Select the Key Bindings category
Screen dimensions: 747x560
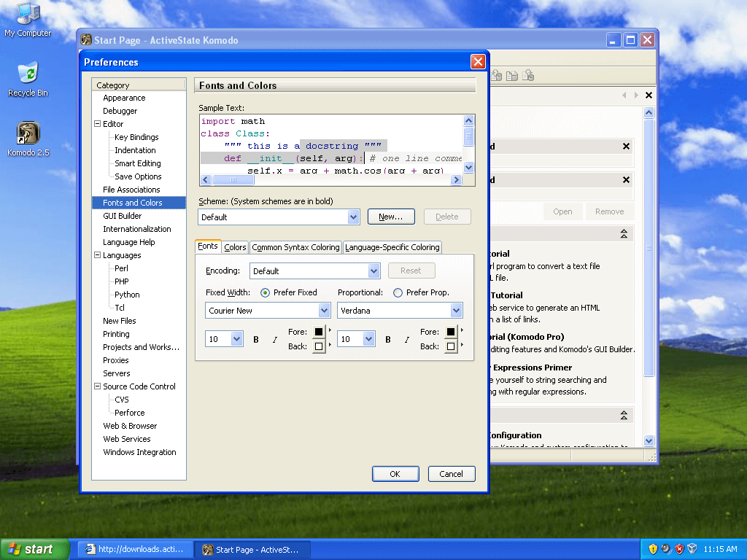click(136, 137)
